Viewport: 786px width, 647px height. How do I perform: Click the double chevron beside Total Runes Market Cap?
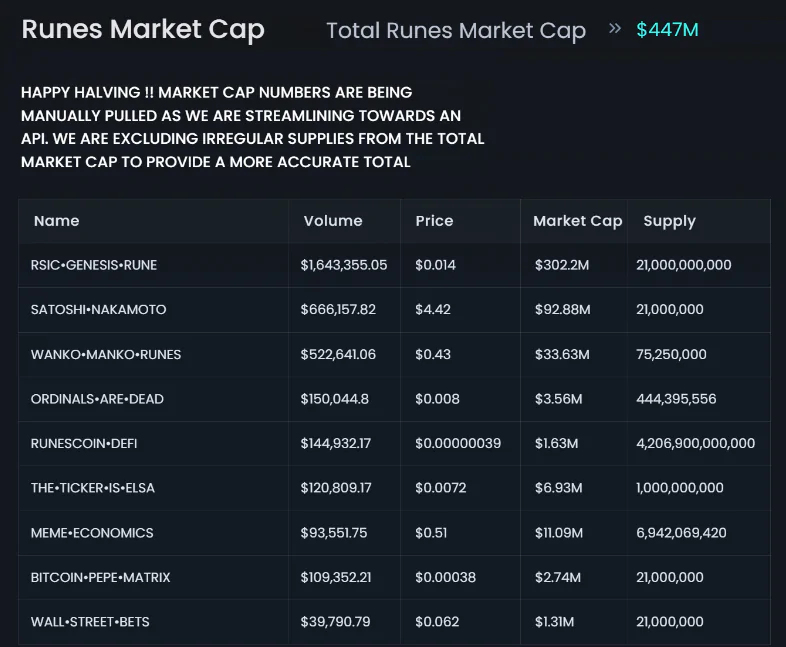point(615,29)
